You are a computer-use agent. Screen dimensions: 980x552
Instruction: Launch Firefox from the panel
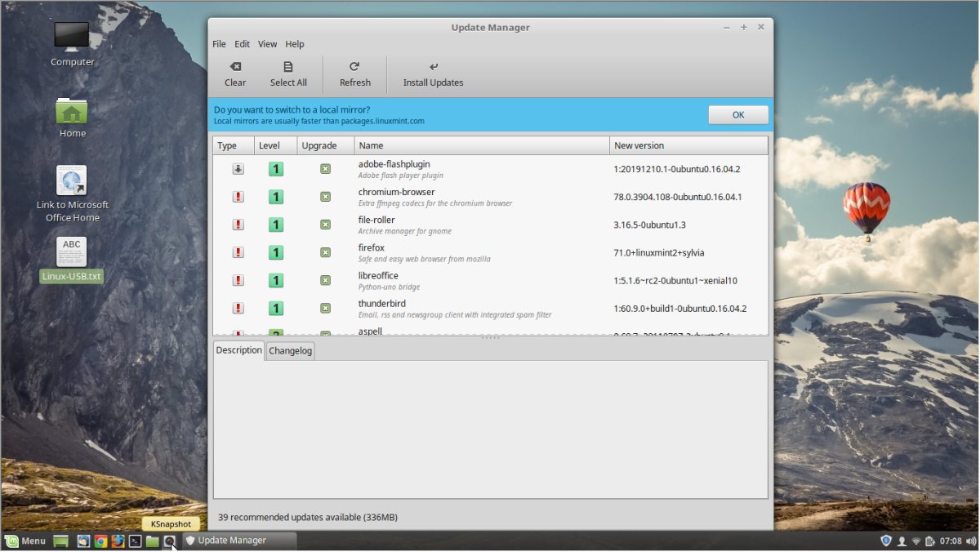(118, 541)
